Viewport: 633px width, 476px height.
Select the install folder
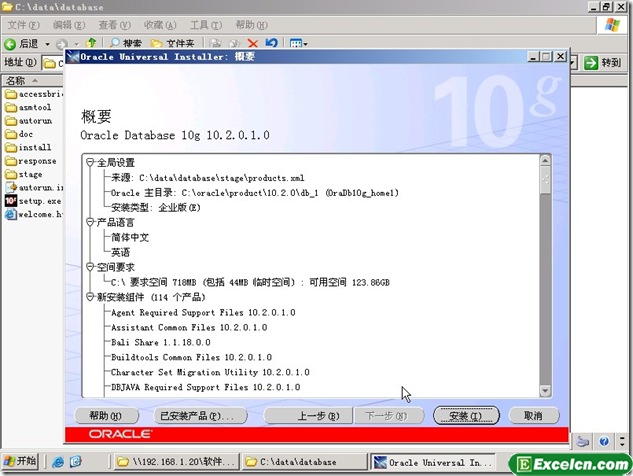click(28, 147)
